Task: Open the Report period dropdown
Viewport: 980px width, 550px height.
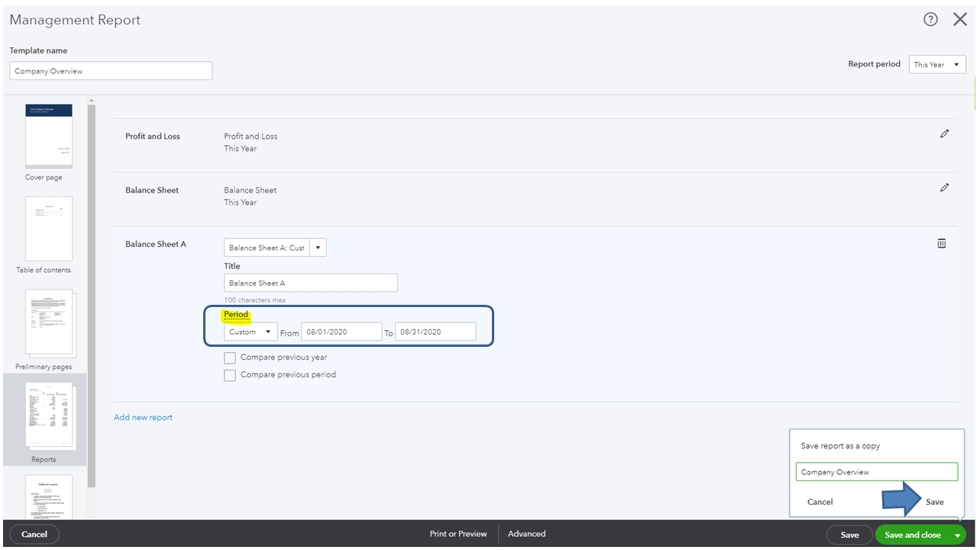Action: point(937,65)
